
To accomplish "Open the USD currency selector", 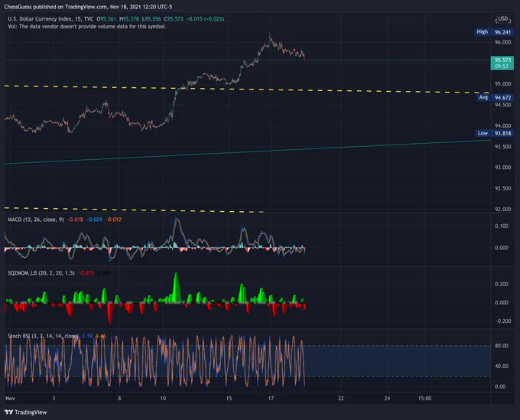I will [x=502, y=18].
